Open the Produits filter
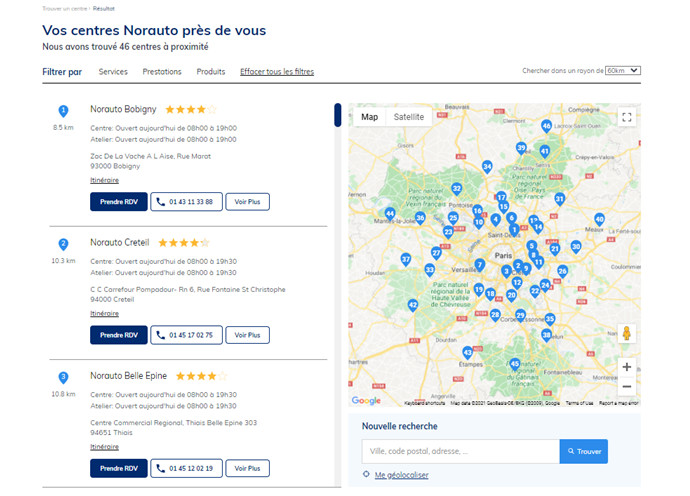Image resolution: width=690 pixels, height=496 pixels. 211,72
